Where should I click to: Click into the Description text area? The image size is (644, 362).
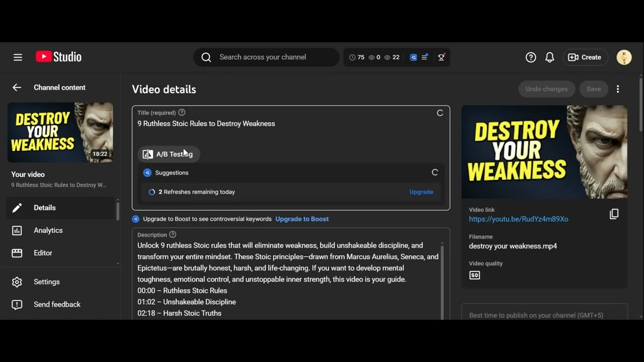(288, 279)
